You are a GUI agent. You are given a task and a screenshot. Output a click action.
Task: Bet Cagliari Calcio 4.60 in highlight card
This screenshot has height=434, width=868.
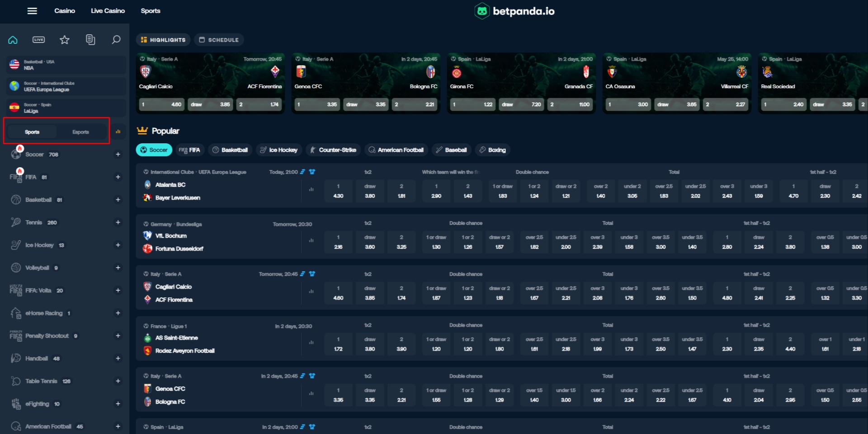[x=161, y=104]
